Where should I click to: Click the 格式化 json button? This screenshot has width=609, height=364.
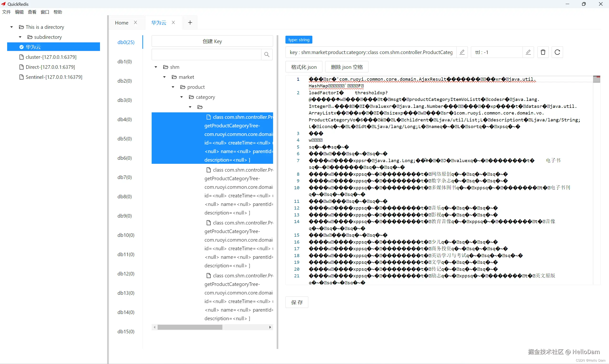pyautogui.click(x=303, y=67)
